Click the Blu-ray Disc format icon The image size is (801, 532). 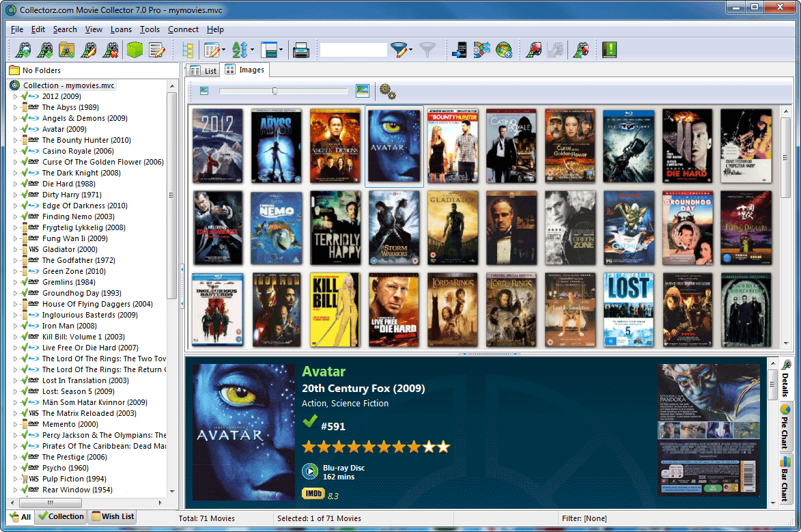[x=310, y=471]
